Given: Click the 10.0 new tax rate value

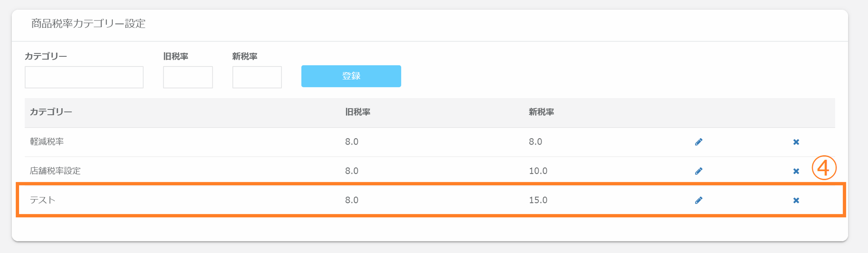Looking at the screenshot, I should [538, 171].
